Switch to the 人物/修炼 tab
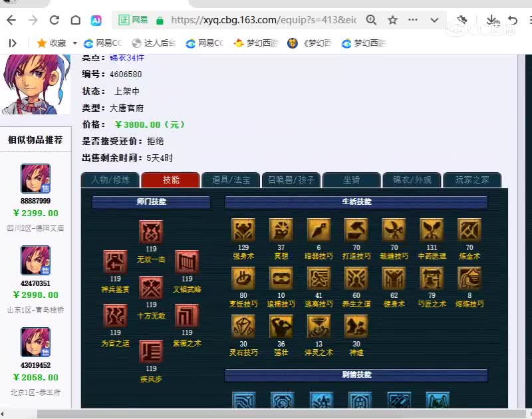 110,180
